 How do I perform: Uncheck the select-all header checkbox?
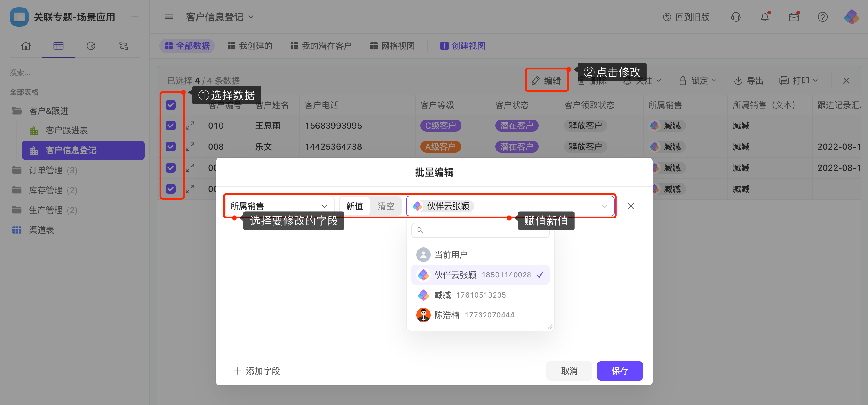click(171, 105)
